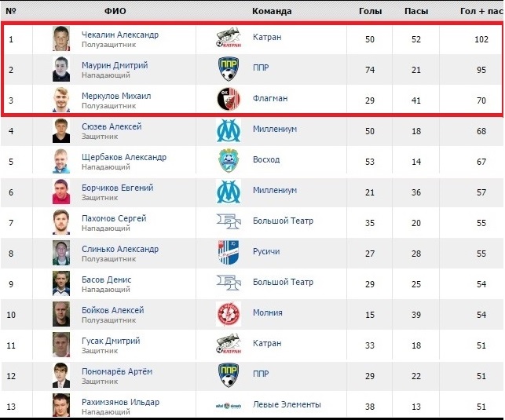This screenshot has width=505, height=420.
Task: Sort by the Пасы column header
Action: coord(416,11)
